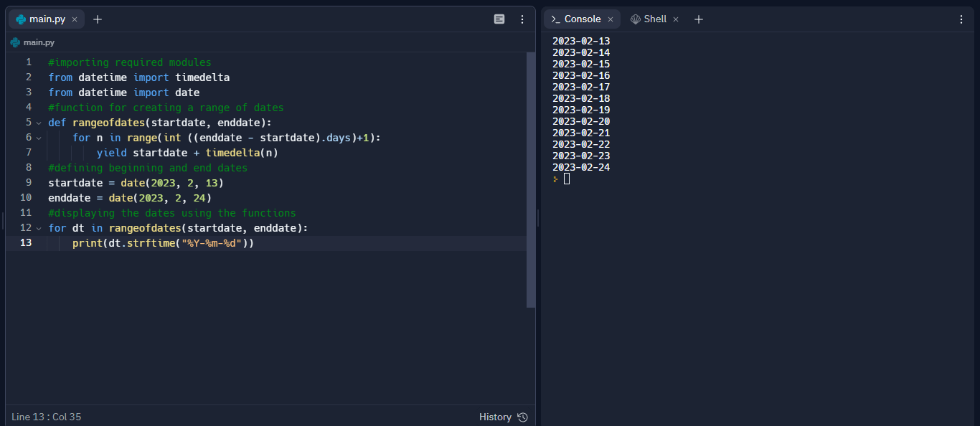Click the history clock icon in the statusbar
Viewport: 980px width, 426px height.
click(522, 417)
